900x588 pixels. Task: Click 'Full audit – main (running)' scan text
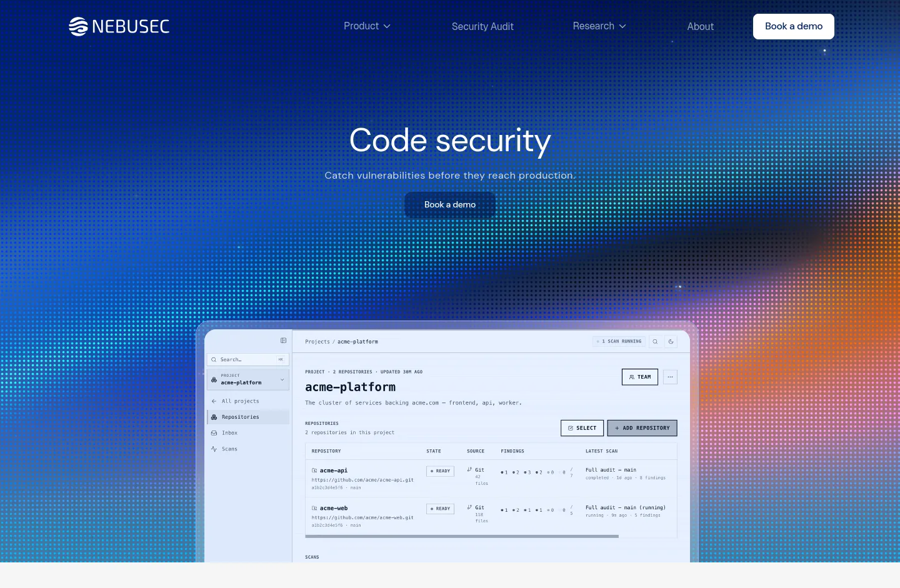[626, 507]
